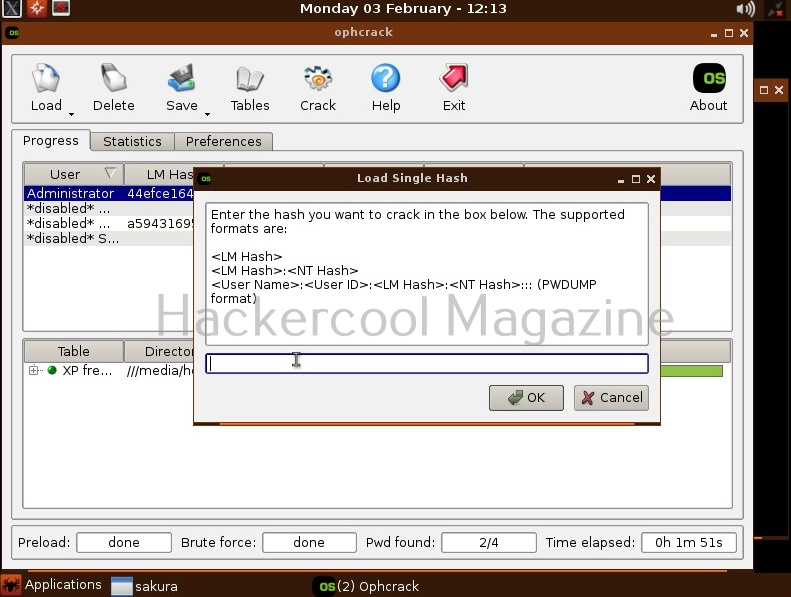Open the Save dropdown arrow

click(x=207, y=114)
